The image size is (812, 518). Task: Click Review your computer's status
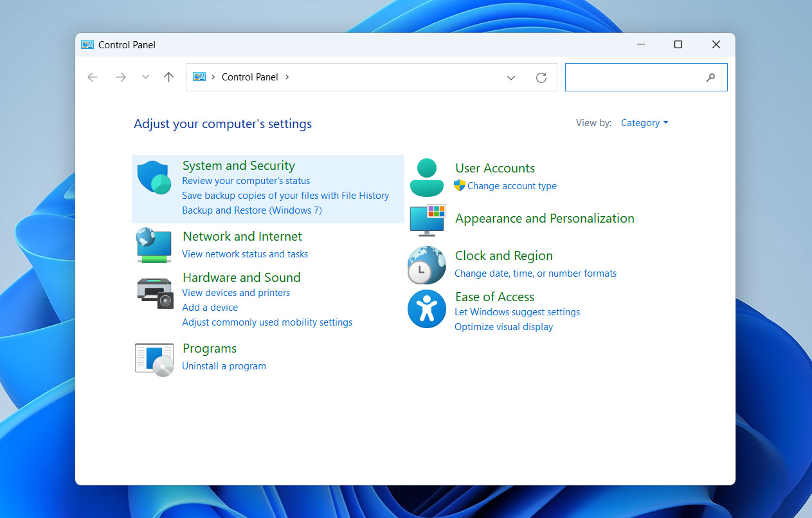246,181
